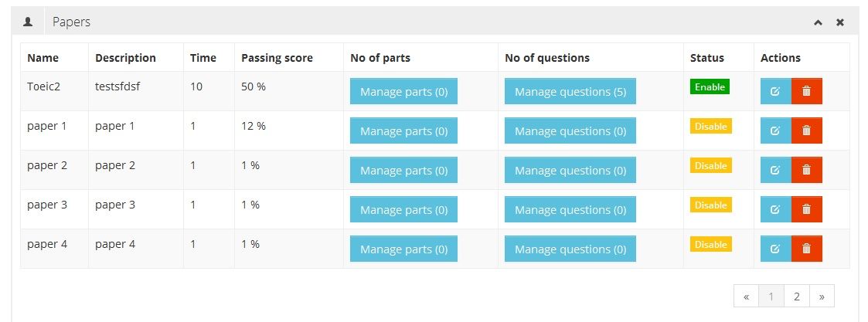The image size is (868, 322).
Task: Edit paper 3 using pencil icon
Action: (775, 209)
